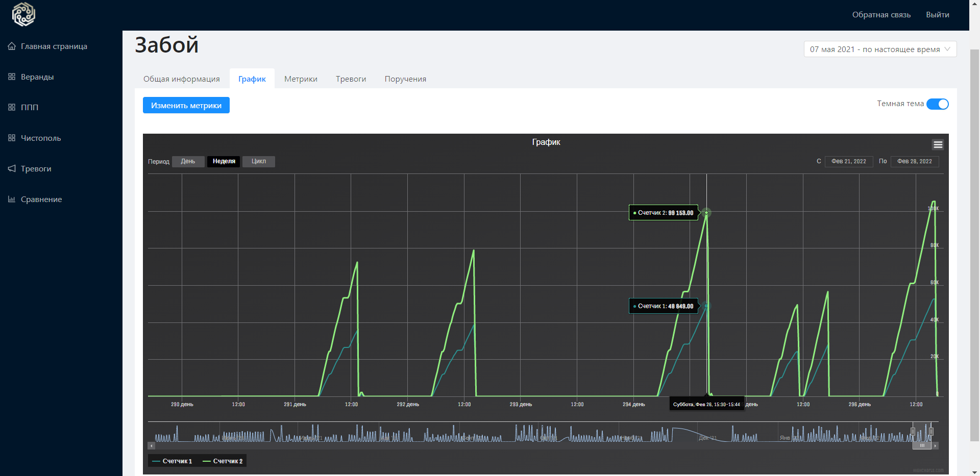Viewport: 980px width, 476px height.
Task: Open the start date field Фев 21, 2022
Action: coord(848,162)
